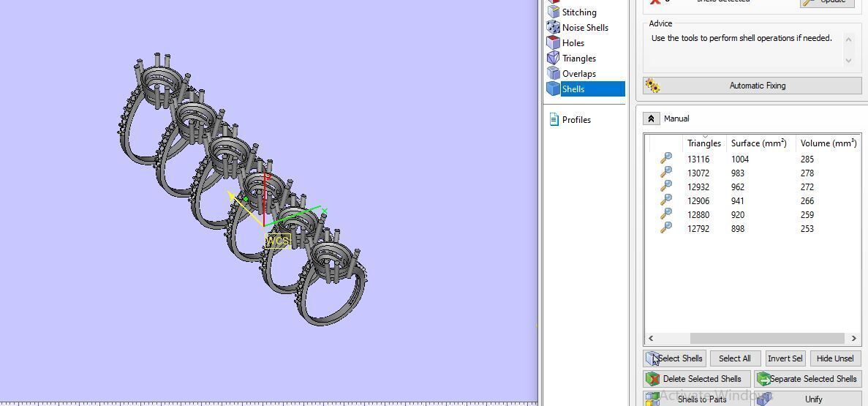Click the Noise Shells icon
Viewport: 868px width, 406px height.
553,27
